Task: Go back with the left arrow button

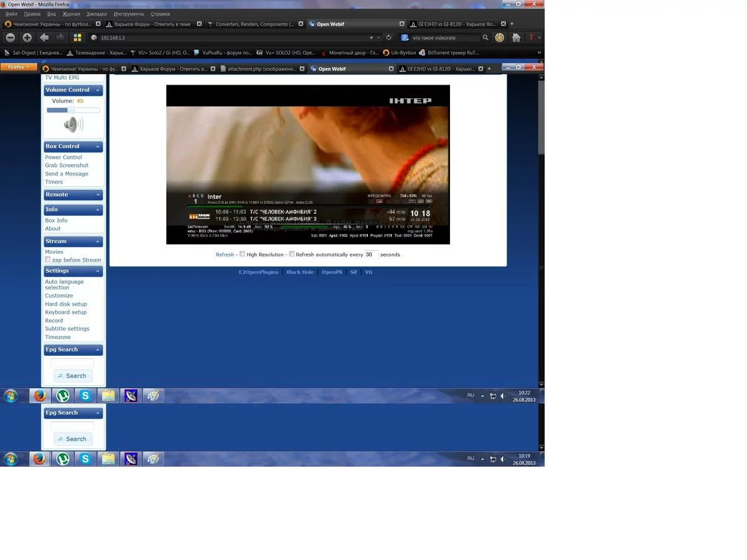Action: (44, 37)
